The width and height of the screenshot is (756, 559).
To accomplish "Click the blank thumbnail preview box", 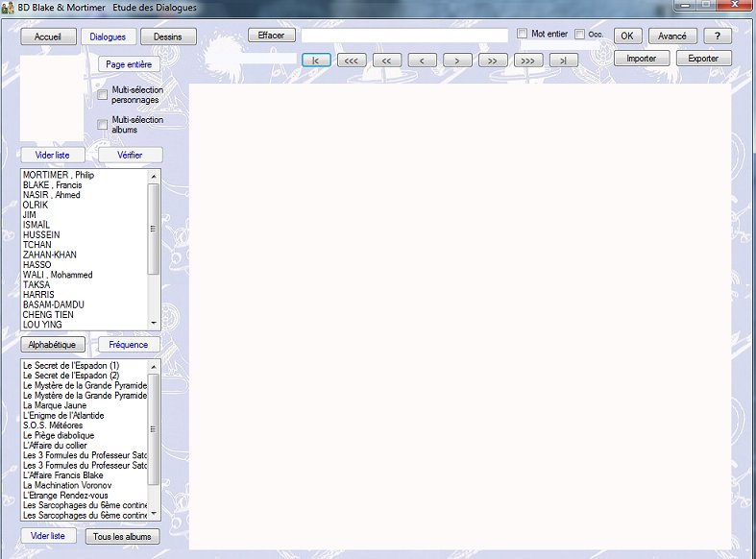I will point(52,98).
